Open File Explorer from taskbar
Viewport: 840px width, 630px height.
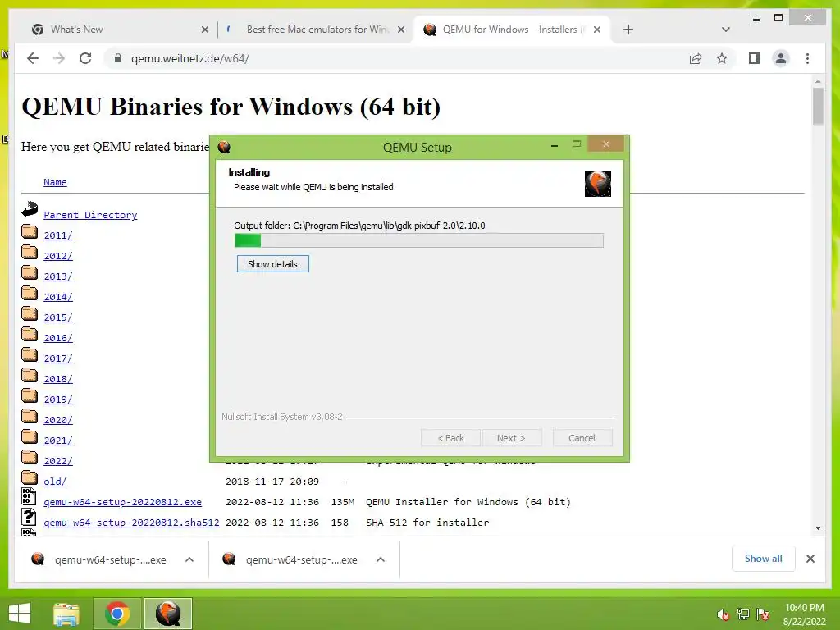click(66, 614)
